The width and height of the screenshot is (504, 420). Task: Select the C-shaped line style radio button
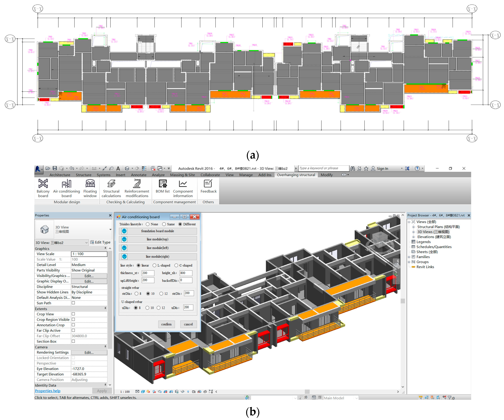click(x=176, y=265)
